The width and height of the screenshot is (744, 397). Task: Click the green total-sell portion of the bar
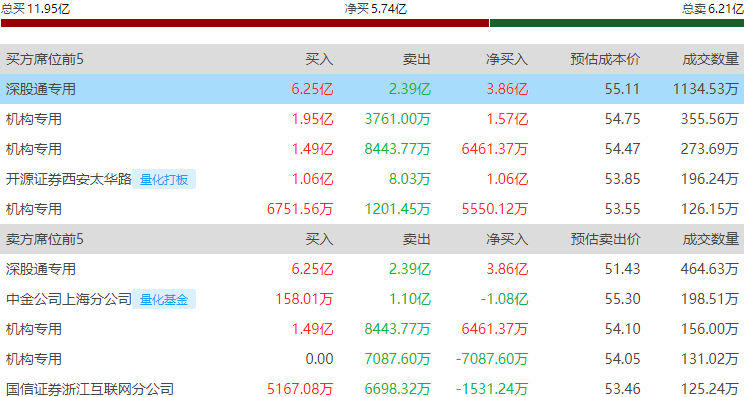pos(617,23)
